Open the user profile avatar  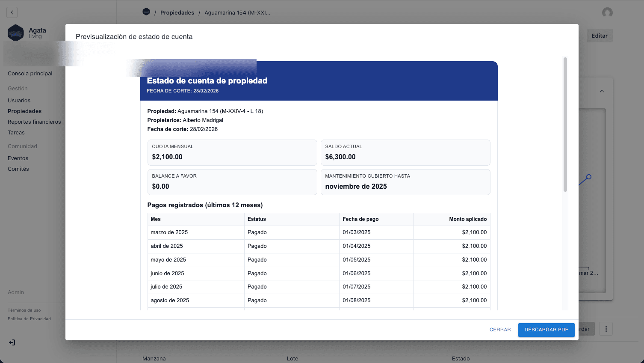(607, 12)
